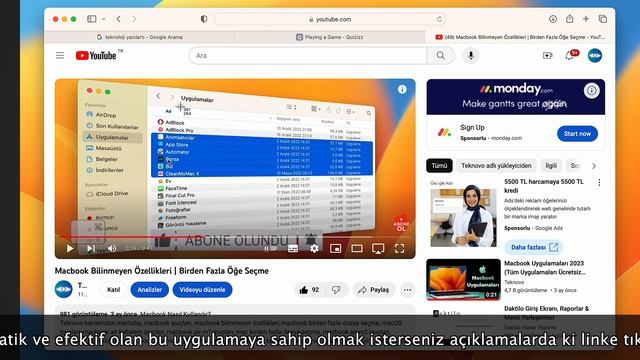This screenshot has width=640, height=360.
Task: Mute the video volume
Action: pos(112,248)
